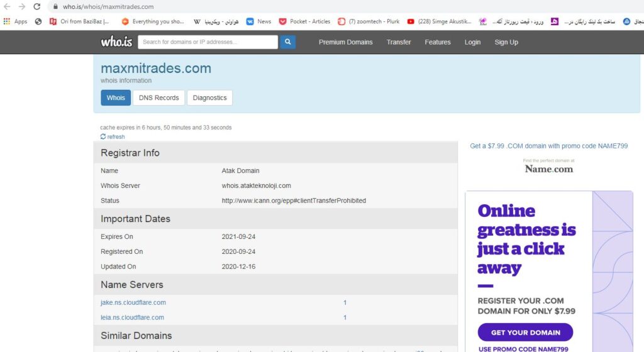Open the Simge Akustik YouTube bookmark
This screenshot has width=644, height=352.
(x=440, y=21)
